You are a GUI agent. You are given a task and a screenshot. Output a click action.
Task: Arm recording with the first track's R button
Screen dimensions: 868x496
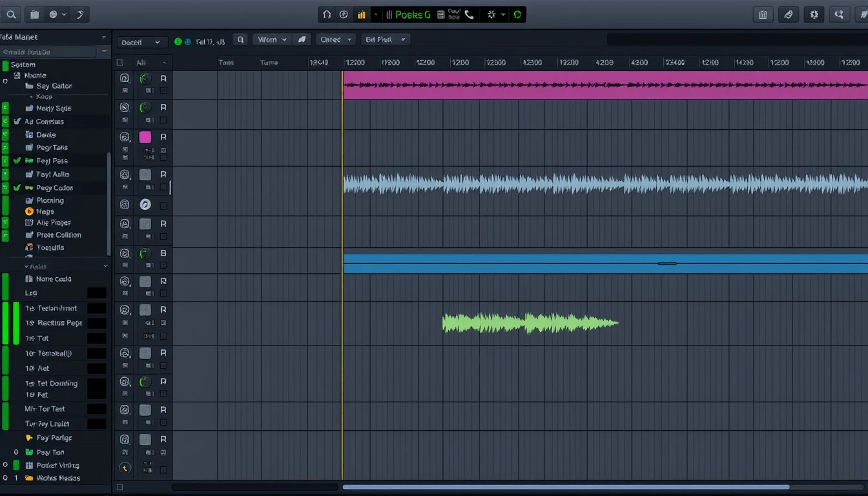[x=163, y=77]
